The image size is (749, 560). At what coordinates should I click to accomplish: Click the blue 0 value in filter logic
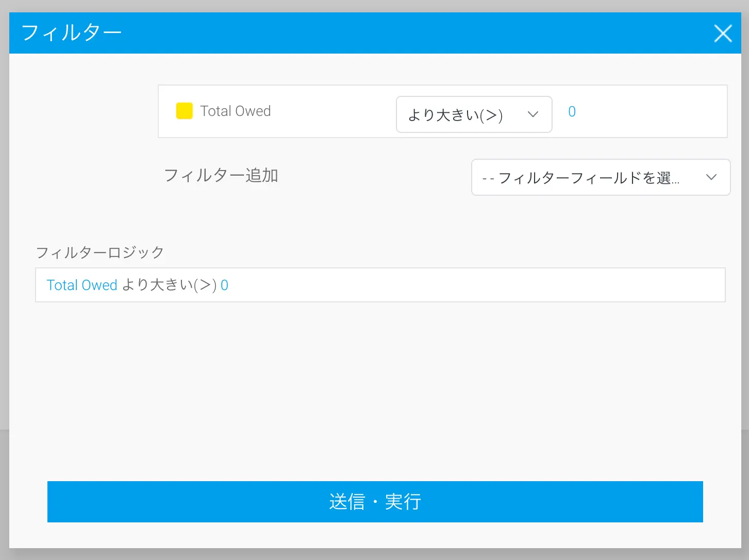point(224,285)
